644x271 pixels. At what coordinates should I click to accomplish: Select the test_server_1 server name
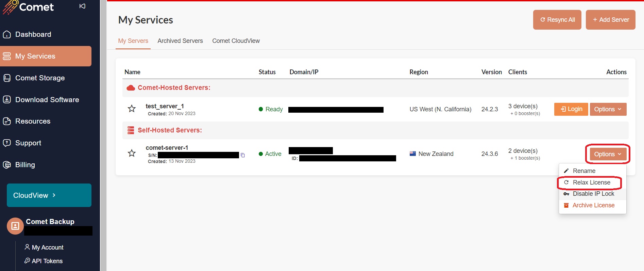point(165,106)
